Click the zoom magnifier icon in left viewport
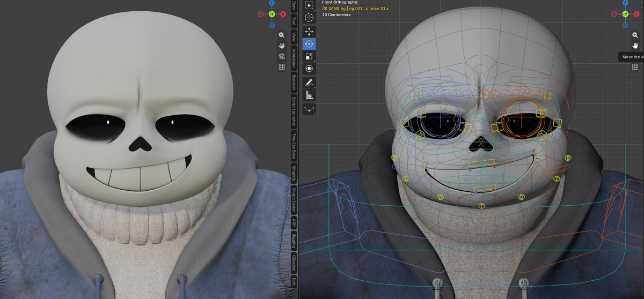Viewport: 644px width, 299px height. [282, 35]
